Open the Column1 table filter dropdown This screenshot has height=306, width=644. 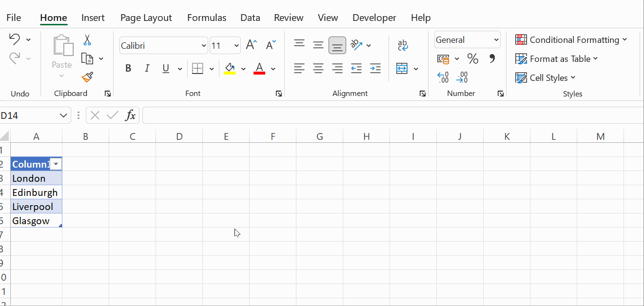click(56, 164)
